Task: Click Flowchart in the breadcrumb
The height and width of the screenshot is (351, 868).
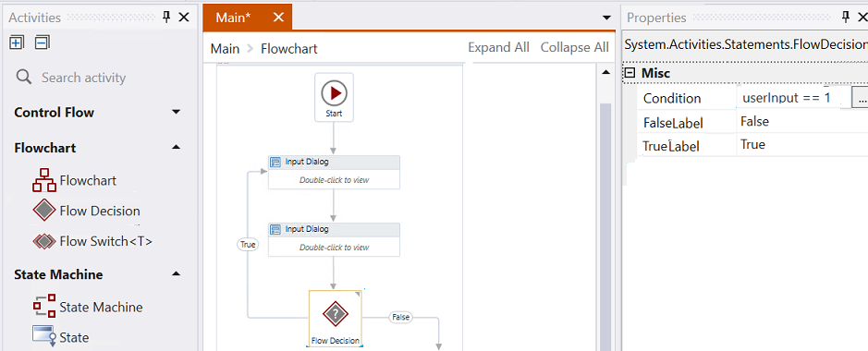Action: [x=289, y=49]
